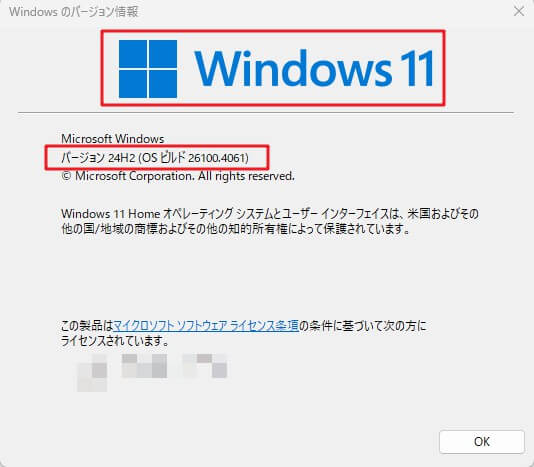Click the dialog title bar text
Image resolution: width=534 pixels, height=467 pixels.
(x=74, y=12)
